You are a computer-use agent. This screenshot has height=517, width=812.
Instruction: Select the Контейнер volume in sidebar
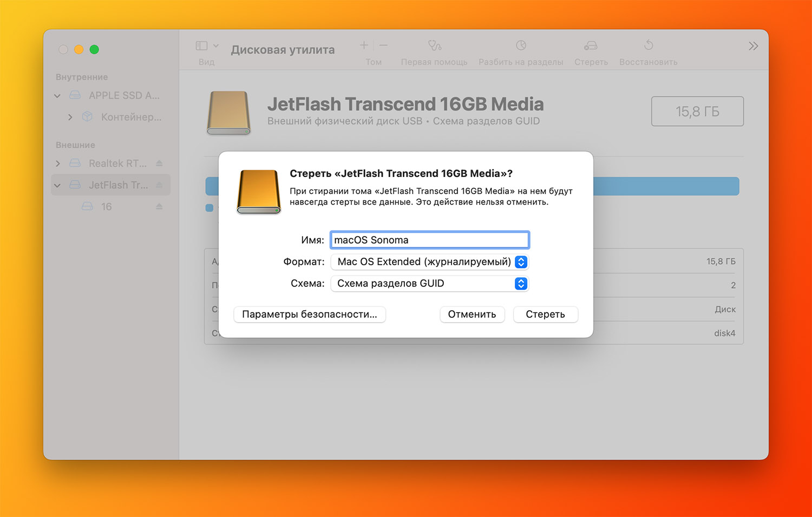(x=131, y=117)
